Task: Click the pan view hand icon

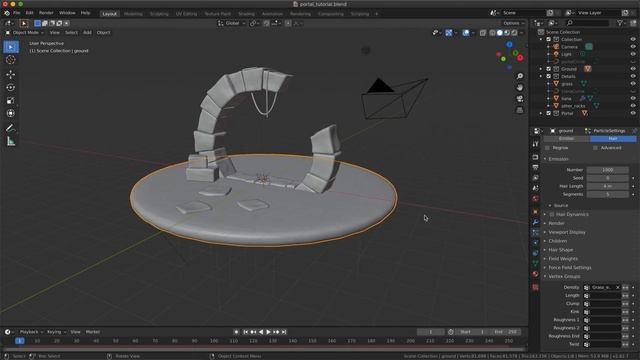Action: click(520, 87)
